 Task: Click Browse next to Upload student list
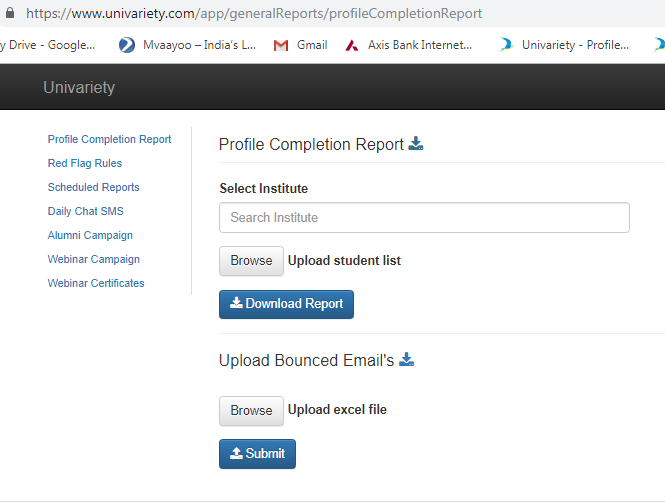tap(251, 261)
